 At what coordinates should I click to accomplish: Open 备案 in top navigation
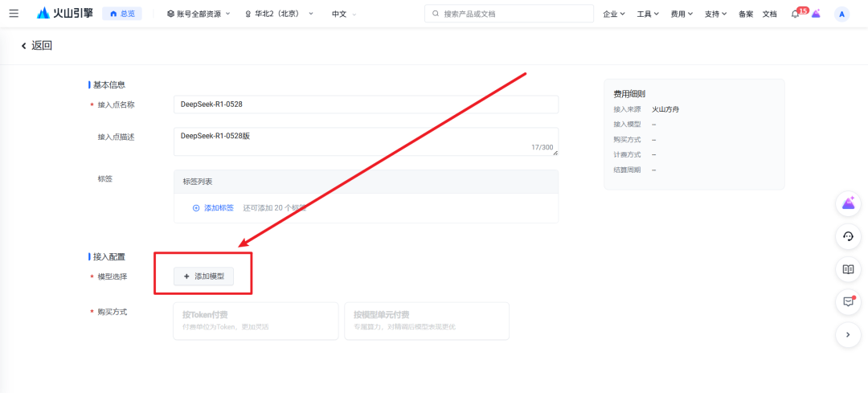pyautogui.click(x=746, y=14)
